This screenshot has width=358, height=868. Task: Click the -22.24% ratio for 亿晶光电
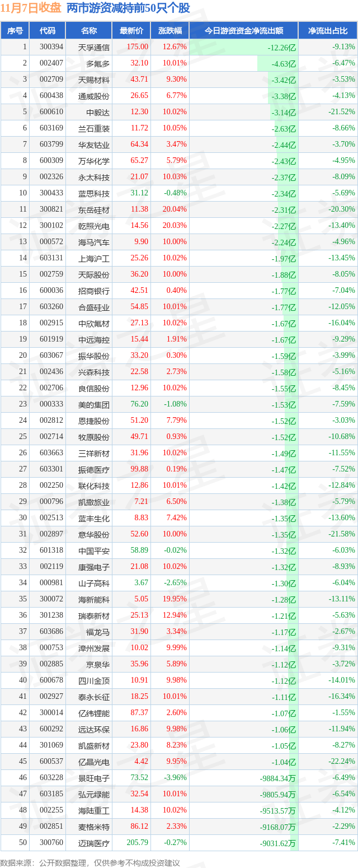[x=342, y=761]
